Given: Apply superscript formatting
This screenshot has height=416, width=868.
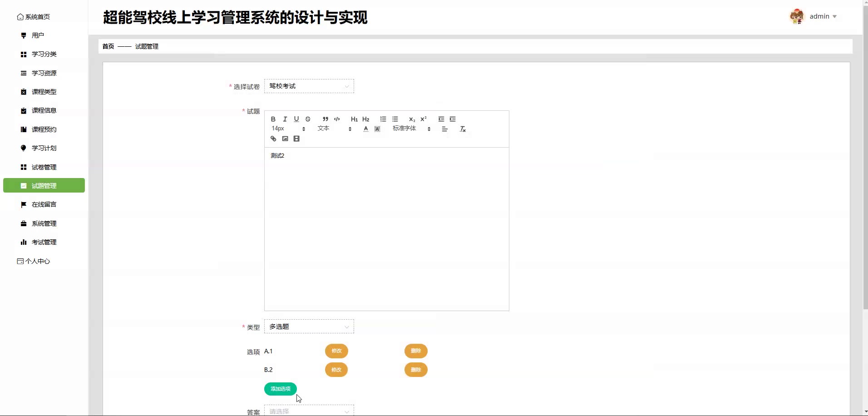Looking at the screenshot, I should pos(423,119).
